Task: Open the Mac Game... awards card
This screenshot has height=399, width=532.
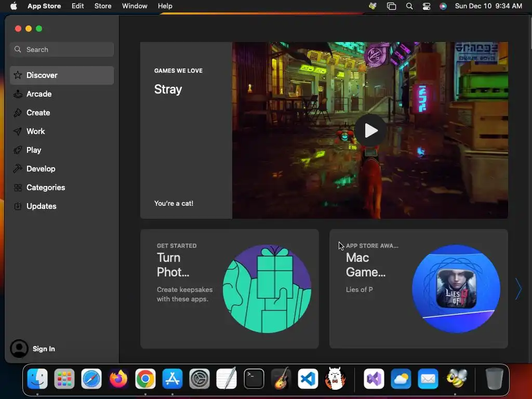Action: coord(418,289)
